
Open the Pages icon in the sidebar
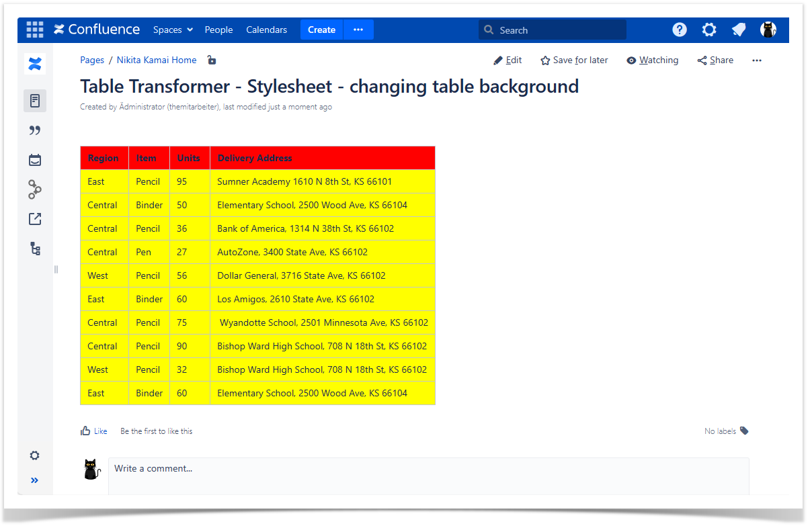pos(35,101)
